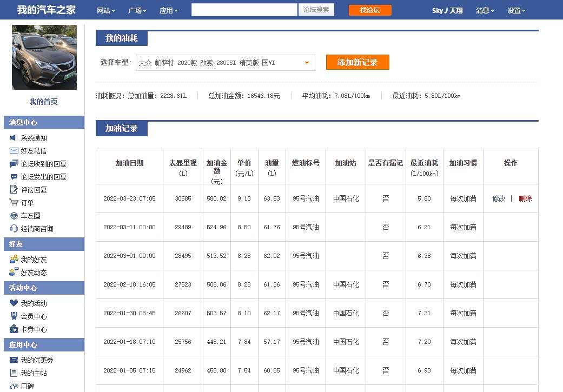Screen dimensions: 563x392
Task: Select the dealer consultation headset icon
Action: 14,229
